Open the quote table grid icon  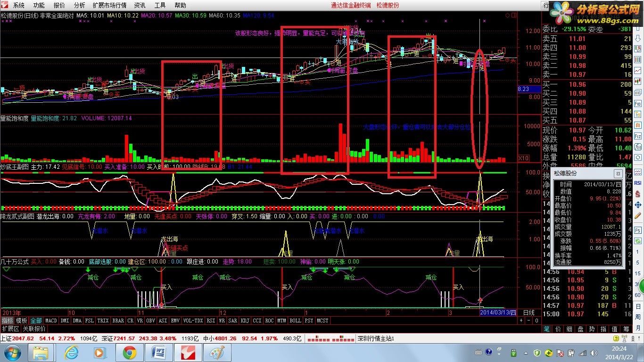click(x=637, y=59)
